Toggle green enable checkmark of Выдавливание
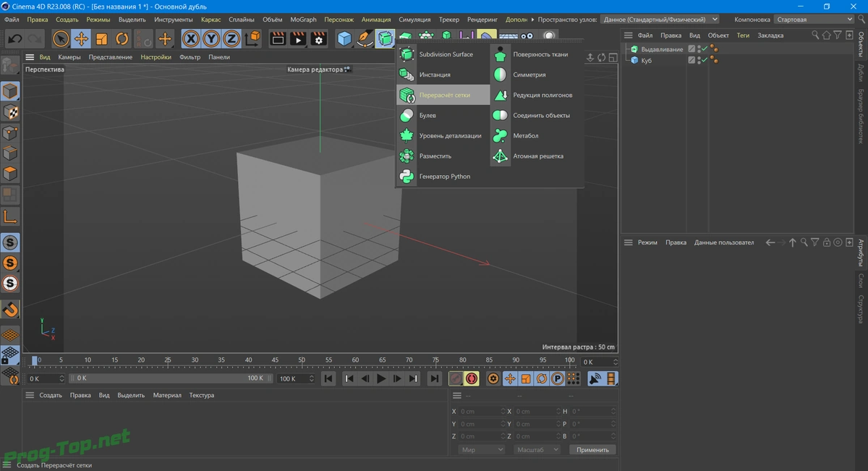Screen dimensions: 868x471 click(705, 49)
